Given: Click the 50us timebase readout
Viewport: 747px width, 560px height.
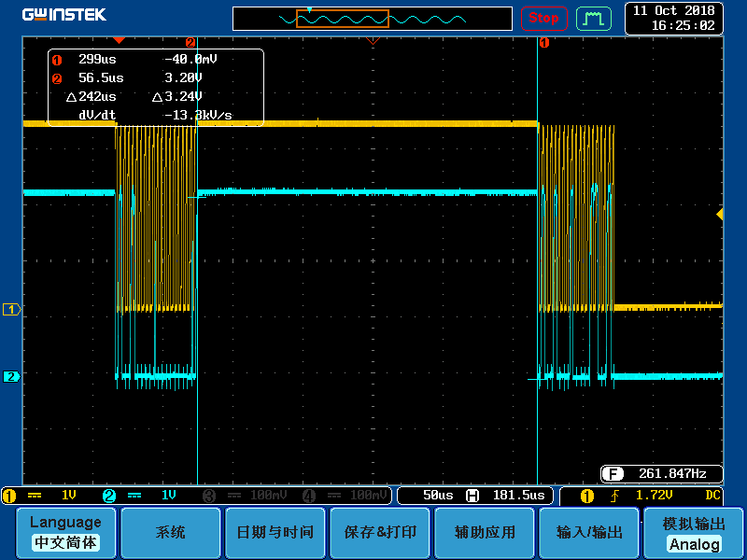Looking at the screenshot, I should pos(438,496).
